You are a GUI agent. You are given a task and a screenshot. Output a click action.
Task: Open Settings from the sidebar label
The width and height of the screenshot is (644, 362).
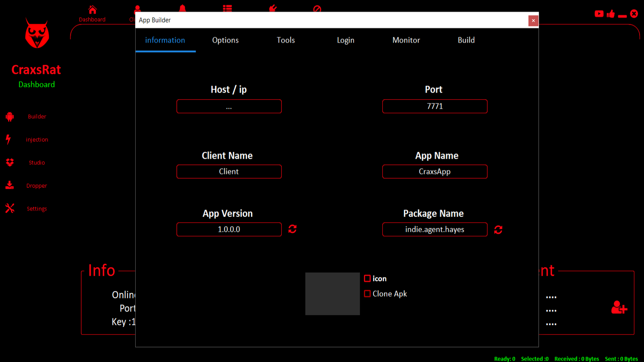[37, 209]
